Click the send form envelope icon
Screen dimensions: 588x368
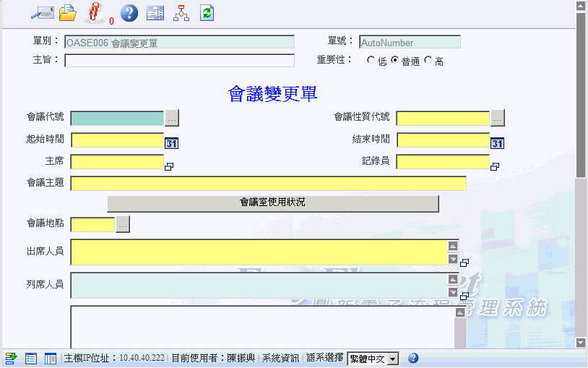[42, 12]
